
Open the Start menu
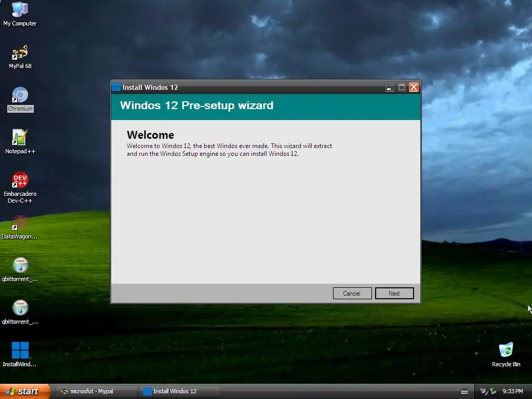pyautogui.click(x=25, y=391)
